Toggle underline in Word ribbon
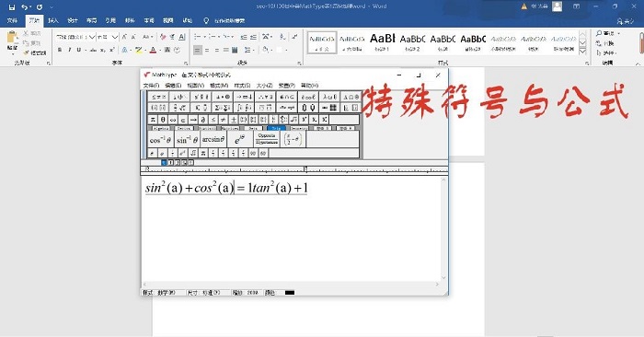This screenshot has width=644, height=337. (x=78, y=50)
